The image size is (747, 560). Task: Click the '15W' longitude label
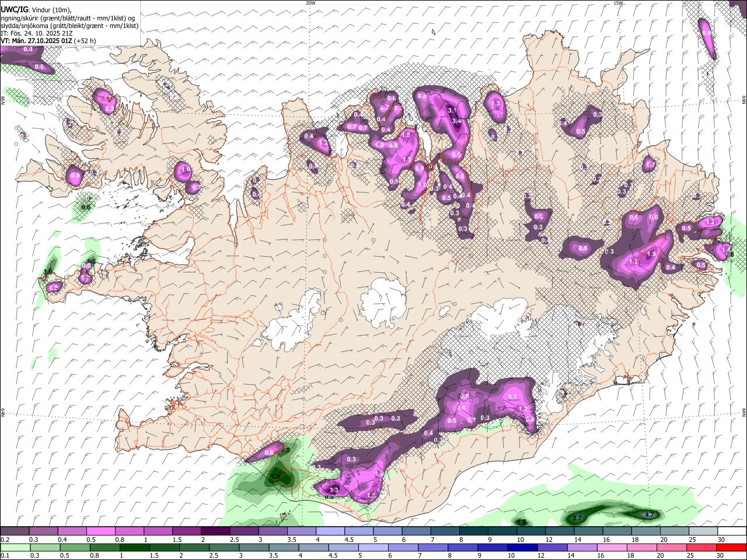(618, 3)
